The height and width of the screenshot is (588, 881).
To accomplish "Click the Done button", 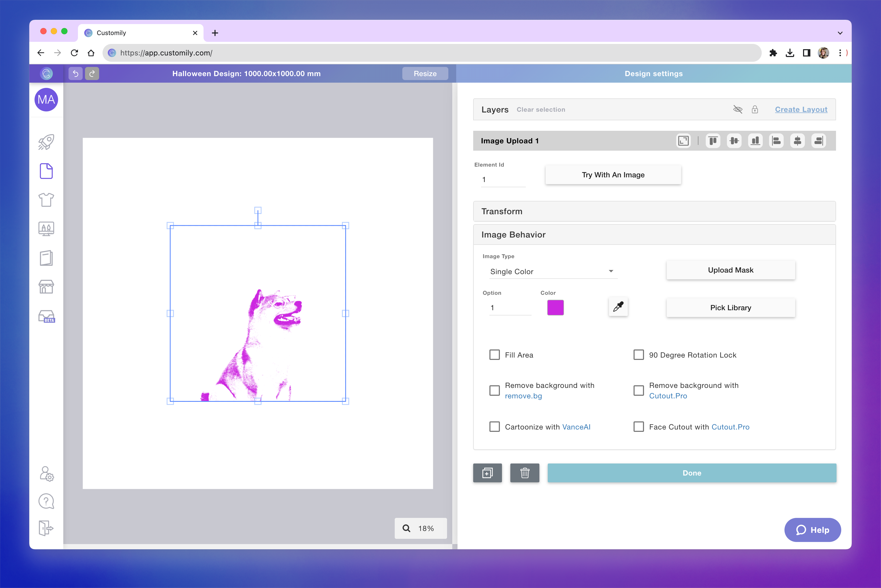I will click(692, 473).
